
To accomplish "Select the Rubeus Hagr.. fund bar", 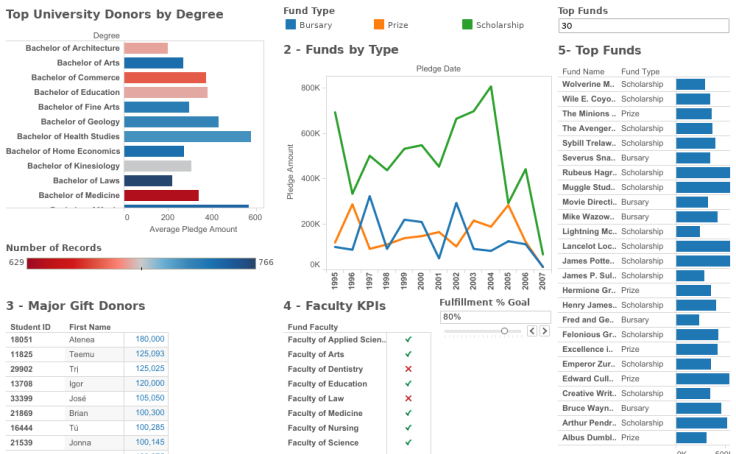I will click(x=703, y=172).
